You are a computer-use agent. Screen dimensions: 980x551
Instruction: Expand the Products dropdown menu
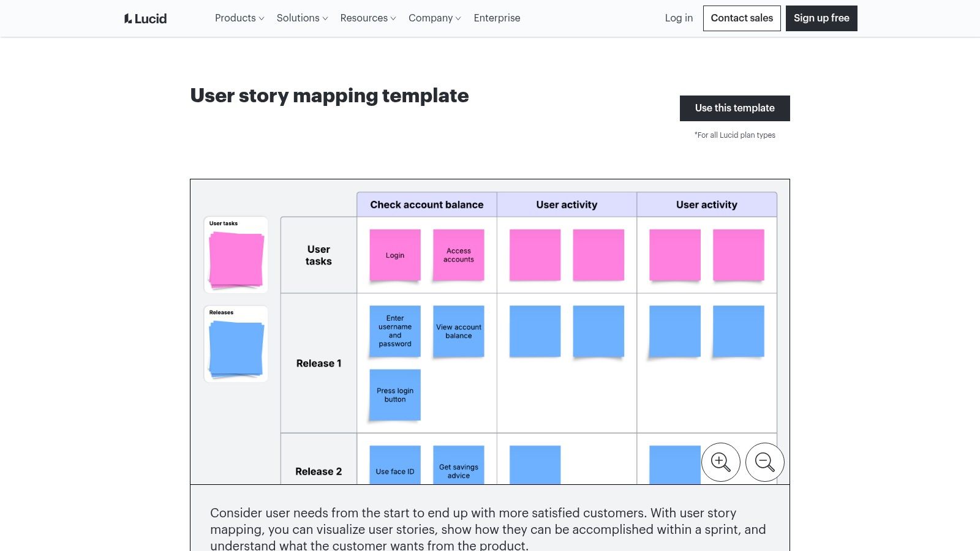pos(239,18)
